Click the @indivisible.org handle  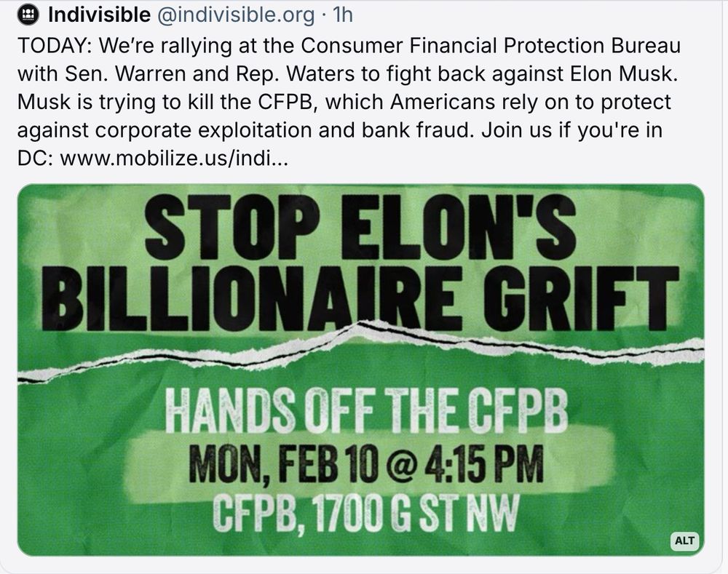pos(237,15)
